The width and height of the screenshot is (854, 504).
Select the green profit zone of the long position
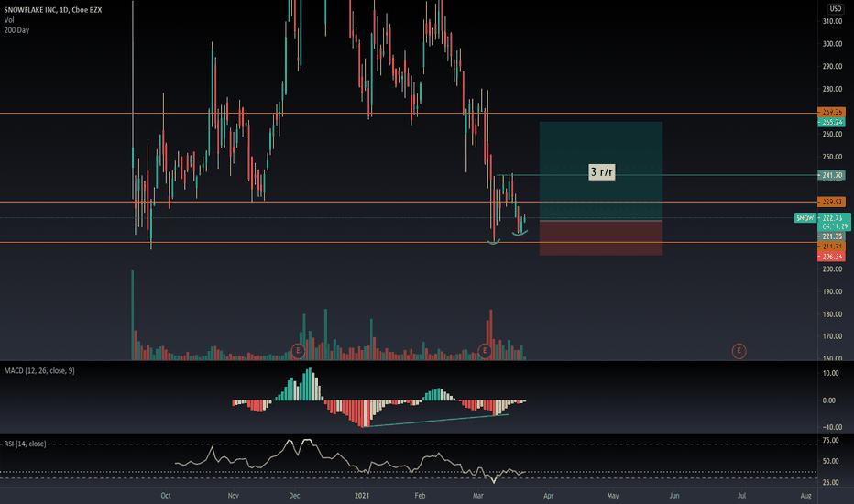pos(601,171)
